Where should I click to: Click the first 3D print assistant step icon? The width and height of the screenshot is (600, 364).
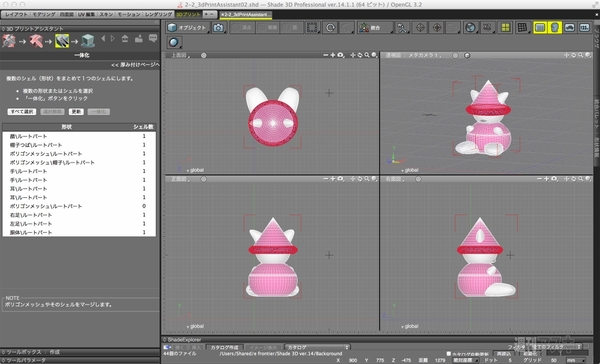pos(9,41)
